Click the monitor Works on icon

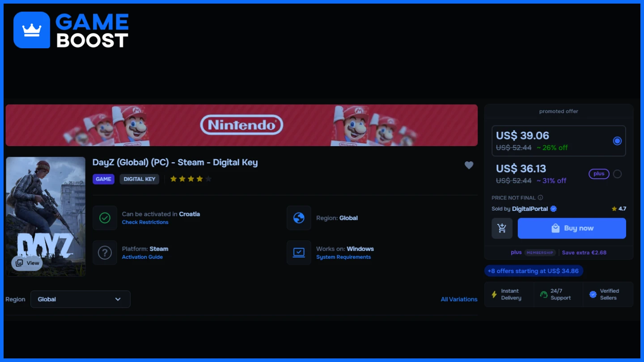click(299, 253)
